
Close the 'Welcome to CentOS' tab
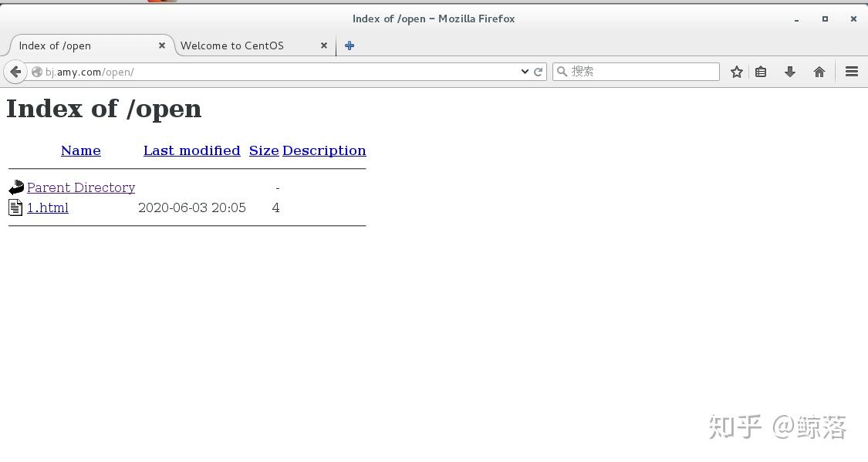(324, 46)
